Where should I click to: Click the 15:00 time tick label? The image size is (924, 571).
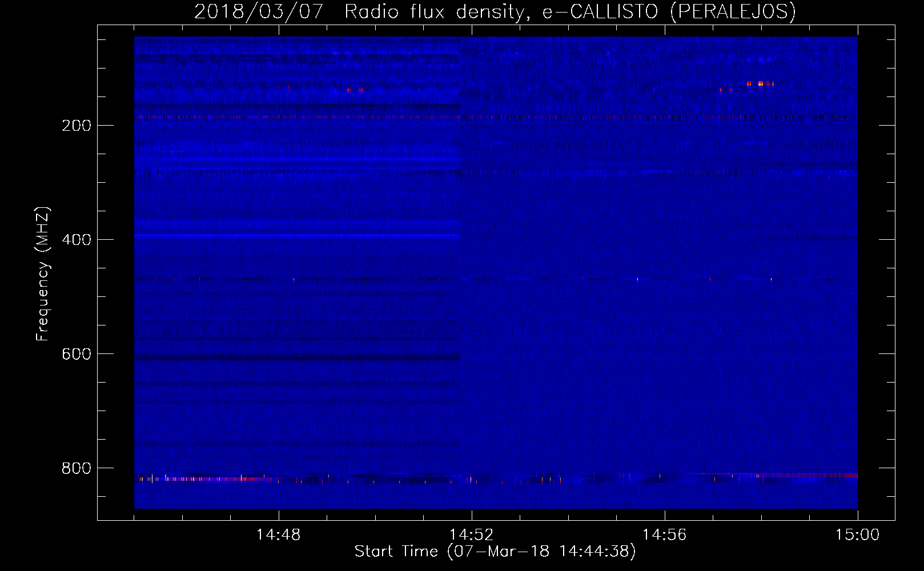(x=857, y=535)
